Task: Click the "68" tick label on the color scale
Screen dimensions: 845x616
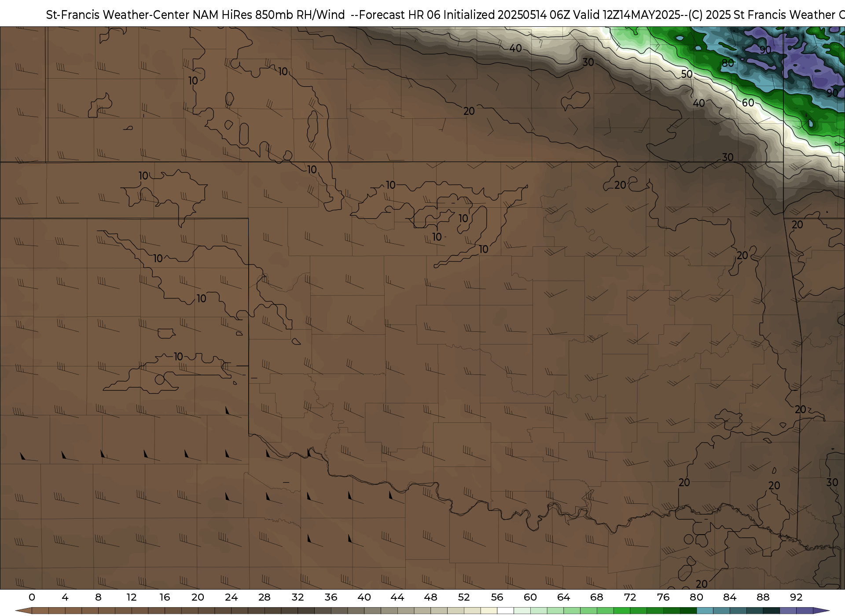Action: point(597,597)
